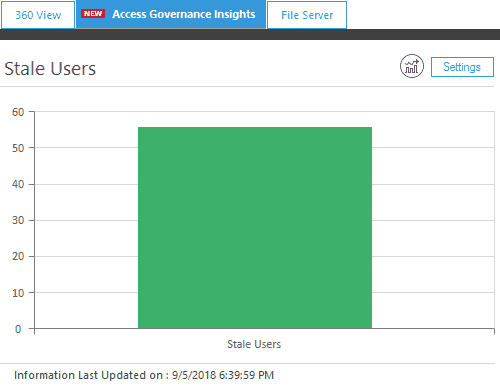Click the Stale Users heading text
This screenshot has height=390, width=500.
pos(50,69)
